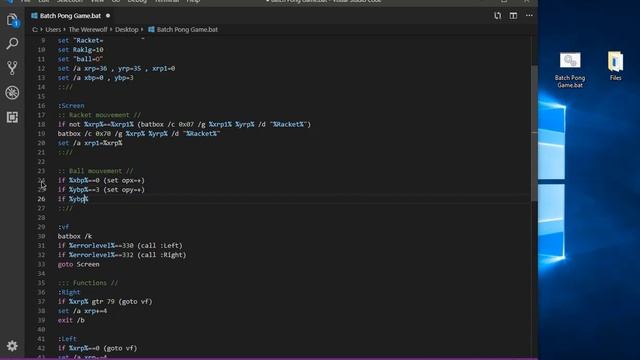Viewport: 640px width, 360px height.
Task: Click the ':: Ball mouvement //' comment
Action: (96, 171)
